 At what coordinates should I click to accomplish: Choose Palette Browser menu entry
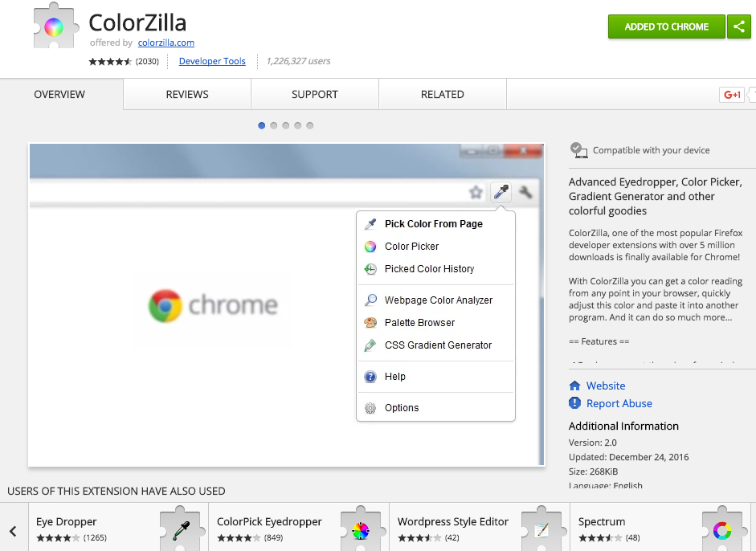click(436, 323)
